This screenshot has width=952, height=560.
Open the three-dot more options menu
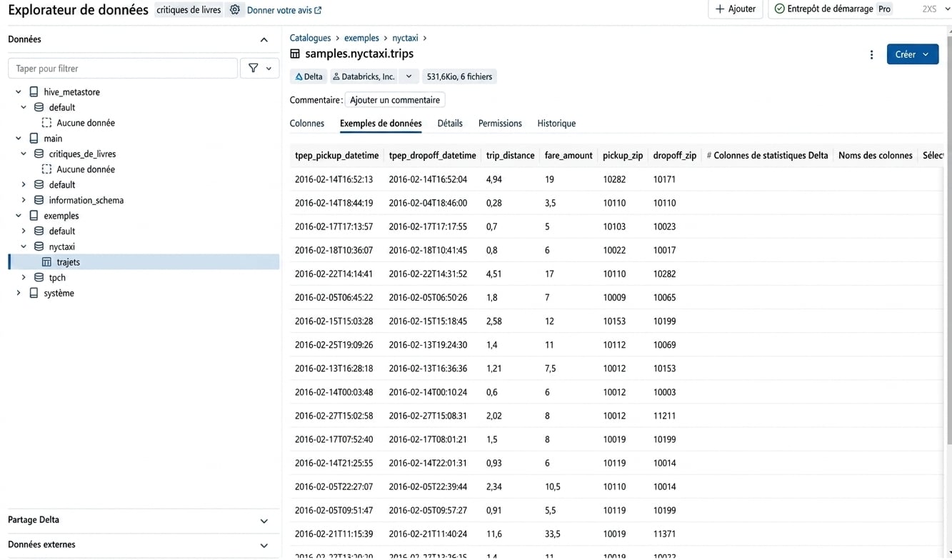(x=871, y=55)
